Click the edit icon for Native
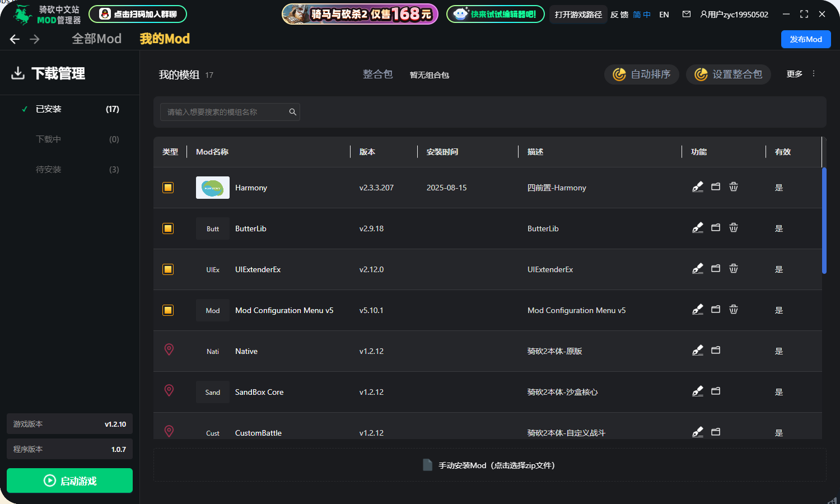The image size is (840, 504). [x=698, y=350]
